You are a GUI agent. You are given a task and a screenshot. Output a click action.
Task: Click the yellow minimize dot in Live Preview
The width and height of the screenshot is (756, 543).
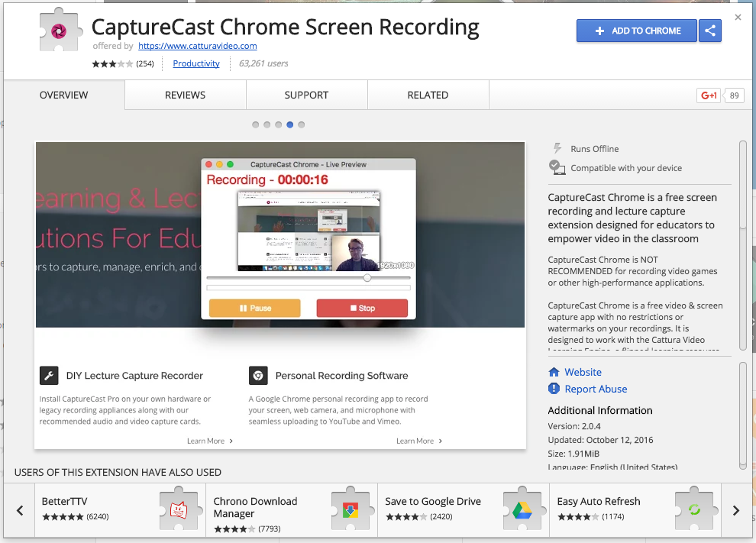220,164
